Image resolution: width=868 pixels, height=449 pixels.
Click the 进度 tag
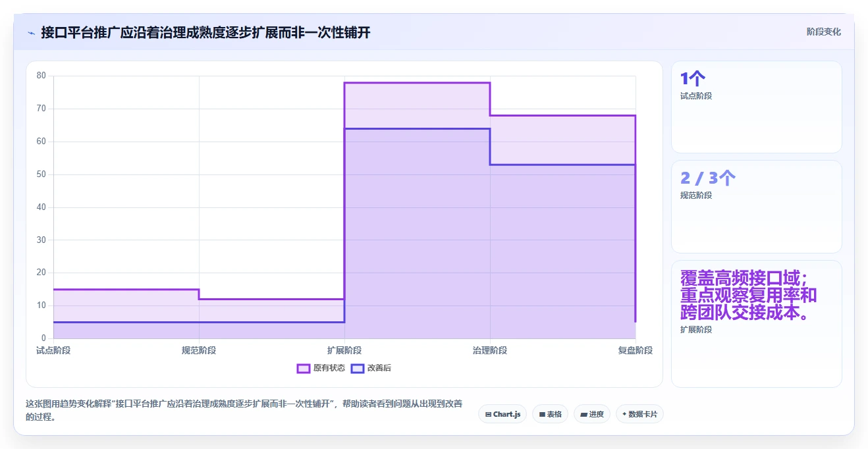(x=592, y=414)
